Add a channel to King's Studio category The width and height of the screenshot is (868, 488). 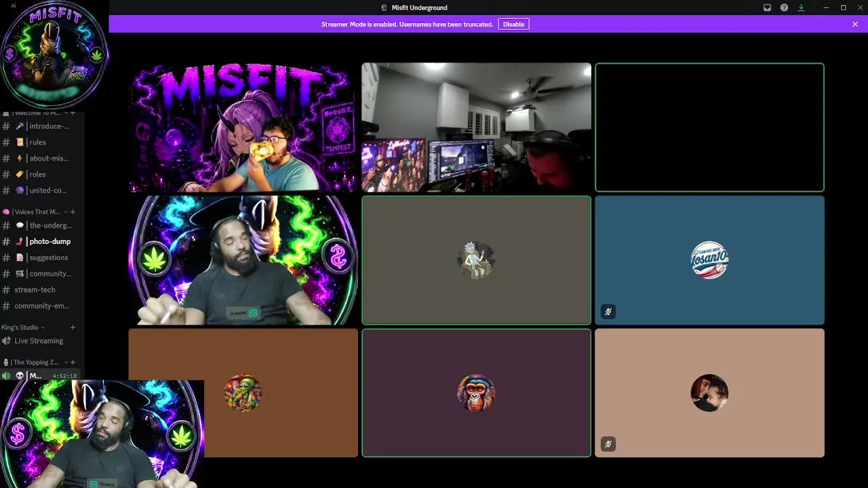pos(73,327)
